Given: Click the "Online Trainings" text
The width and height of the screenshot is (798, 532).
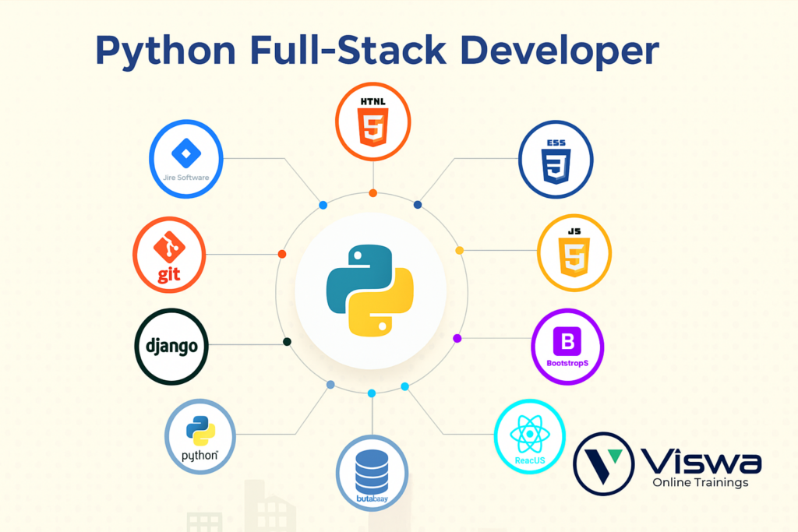Looking at the screenshot, I should 700,483.
